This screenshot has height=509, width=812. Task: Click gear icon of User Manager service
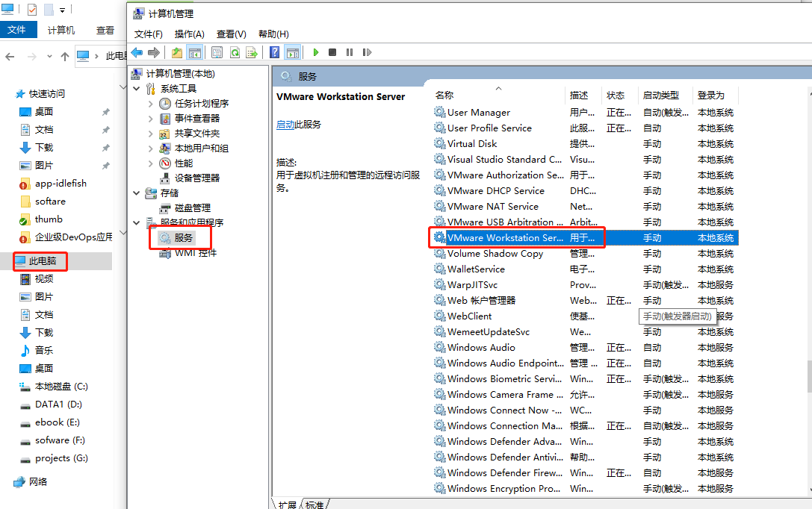[440, 112]
